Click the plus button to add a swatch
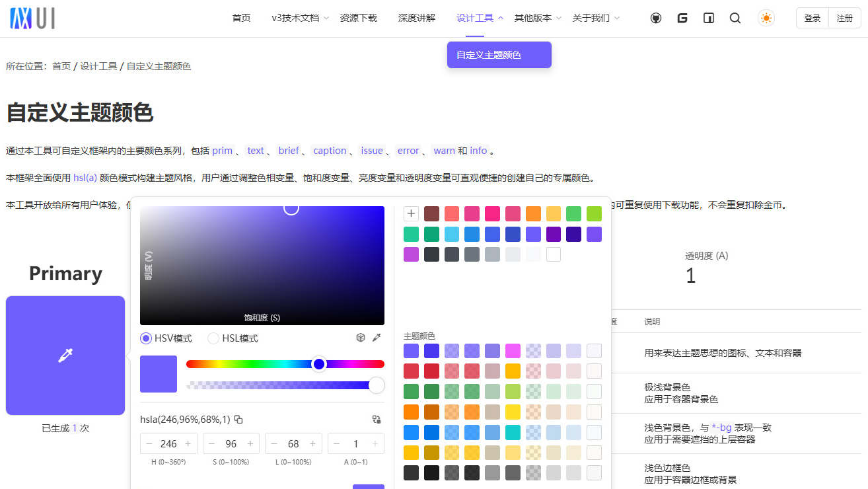Viewport: 868px width, 489px height. click(411, 213)
